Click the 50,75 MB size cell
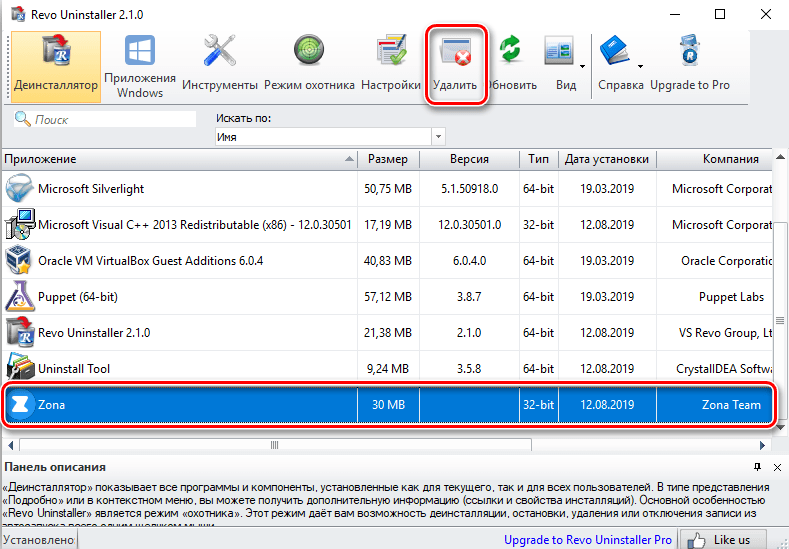This screenshot has height=549, width=789. click(x=388, y=189)
